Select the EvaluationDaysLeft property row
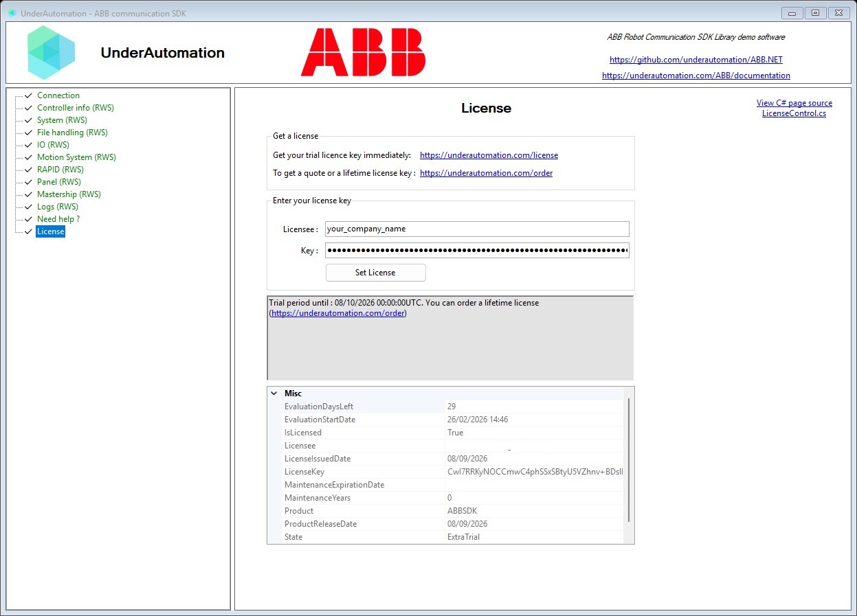Viewport: 857px width, 616px height. click(446, 407)
